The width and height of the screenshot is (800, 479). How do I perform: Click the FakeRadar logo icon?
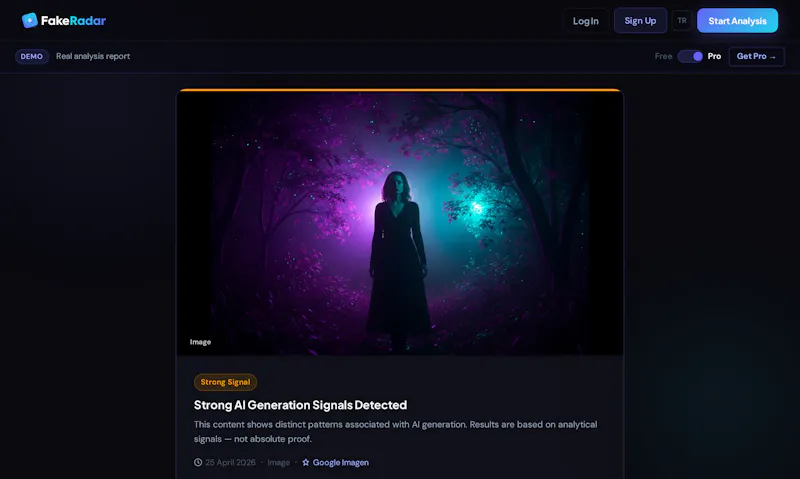pyautogui.click(x=30, y=20)
